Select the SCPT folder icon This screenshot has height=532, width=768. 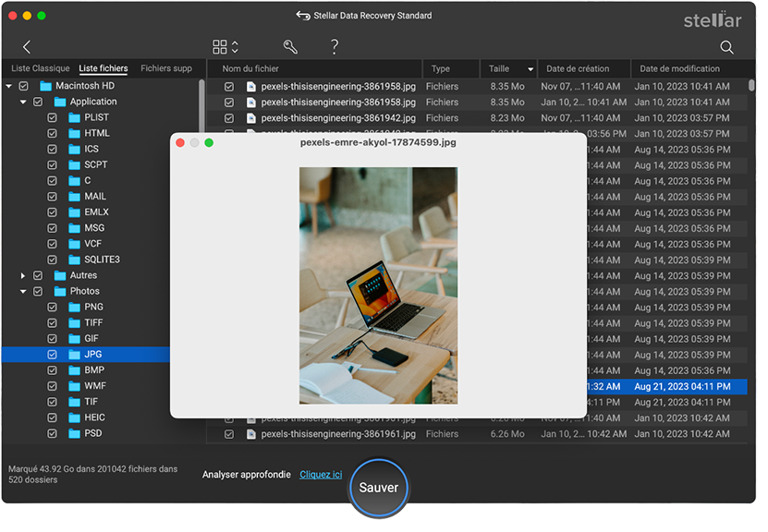point(76,167)
